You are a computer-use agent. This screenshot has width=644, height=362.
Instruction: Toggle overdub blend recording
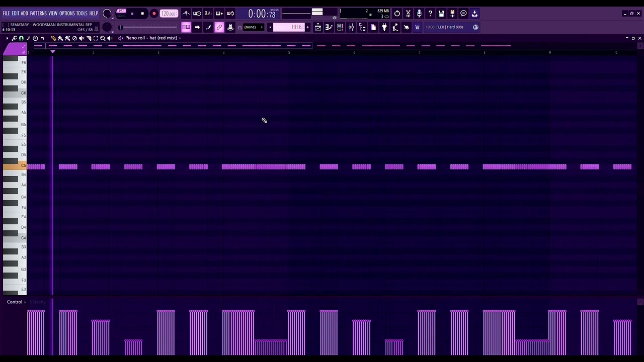(x=219, y=14)
